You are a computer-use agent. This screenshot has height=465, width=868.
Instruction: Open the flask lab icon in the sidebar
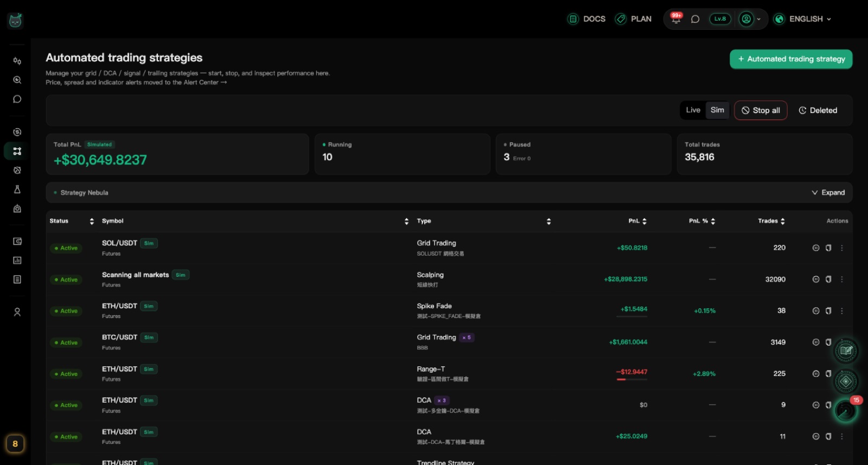coord(17,189)
